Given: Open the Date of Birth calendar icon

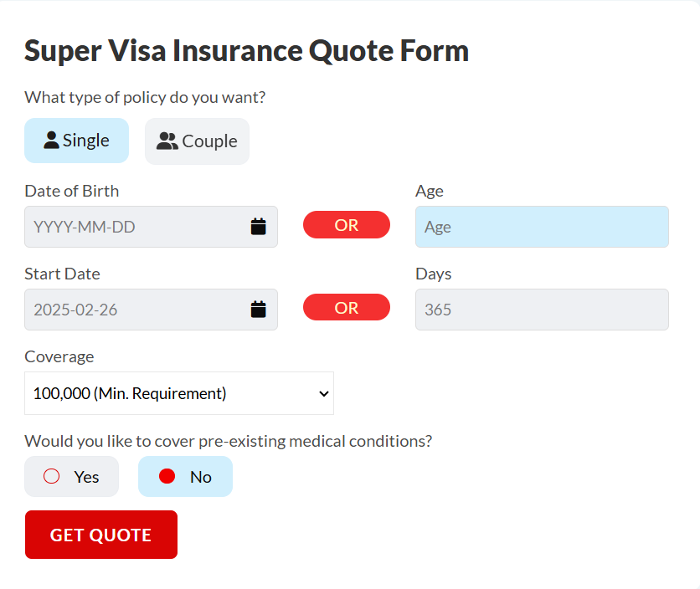Looking at the screenshot, I should [258, 227].
